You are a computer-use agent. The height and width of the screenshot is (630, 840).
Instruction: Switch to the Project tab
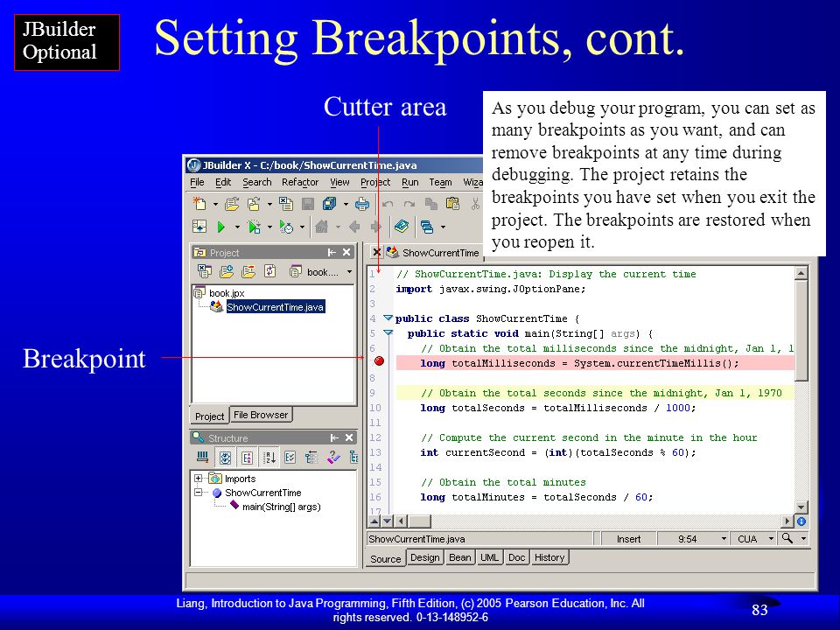click(209, 416)
